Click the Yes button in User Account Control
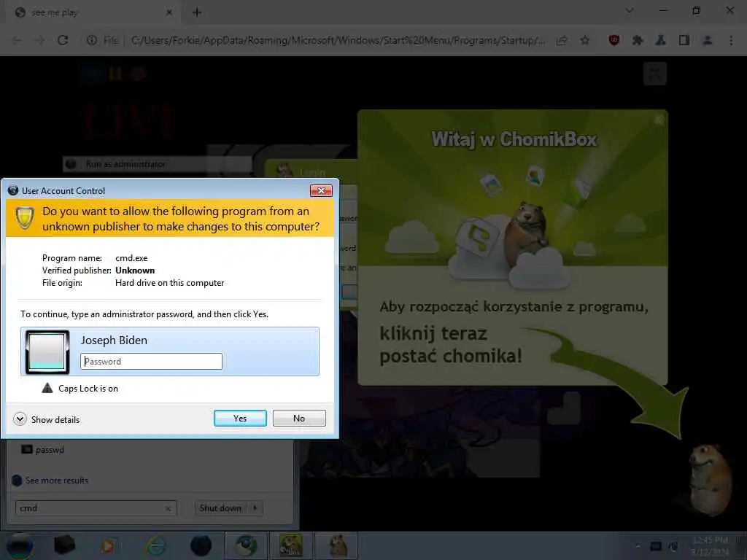The height and width of the screenshot is (560, 747). coord(240,418)
